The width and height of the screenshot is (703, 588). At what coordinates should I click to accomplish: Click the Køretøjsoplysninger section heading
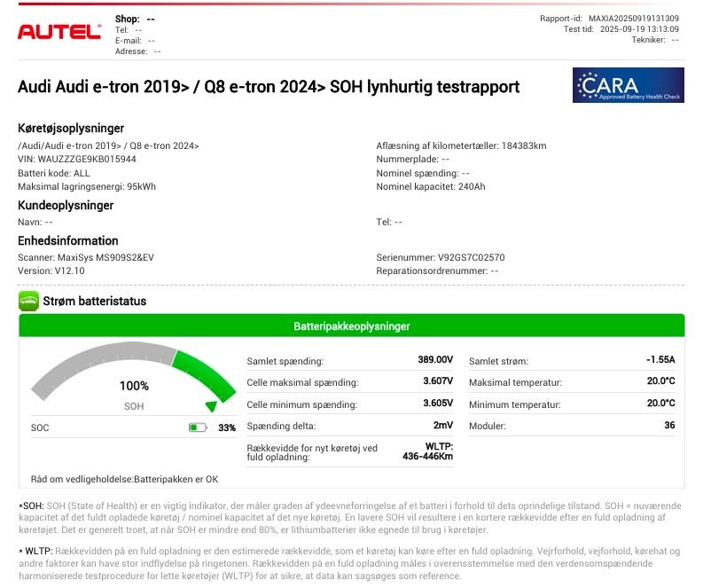[x=71, y=129]
